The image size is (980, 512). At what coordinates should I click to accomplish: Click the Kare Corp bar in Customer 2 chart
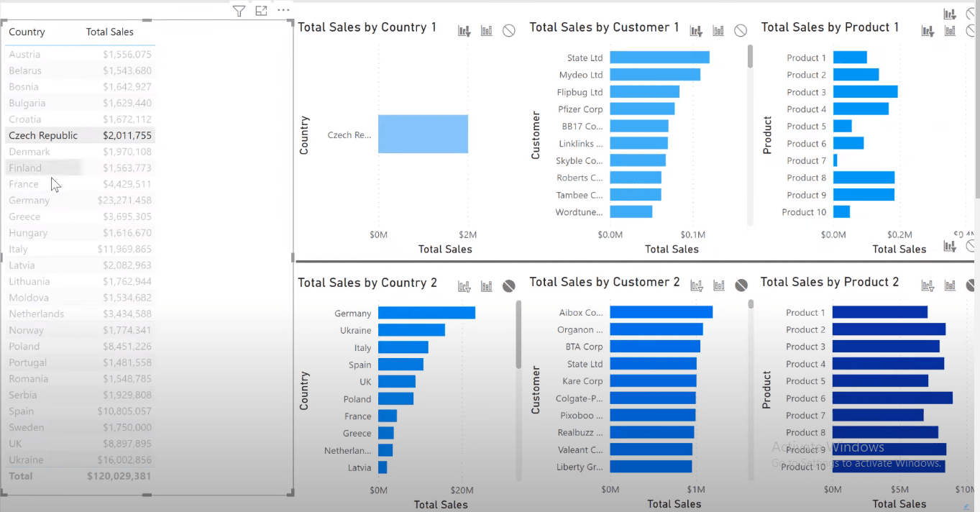(x=653, y=381)
